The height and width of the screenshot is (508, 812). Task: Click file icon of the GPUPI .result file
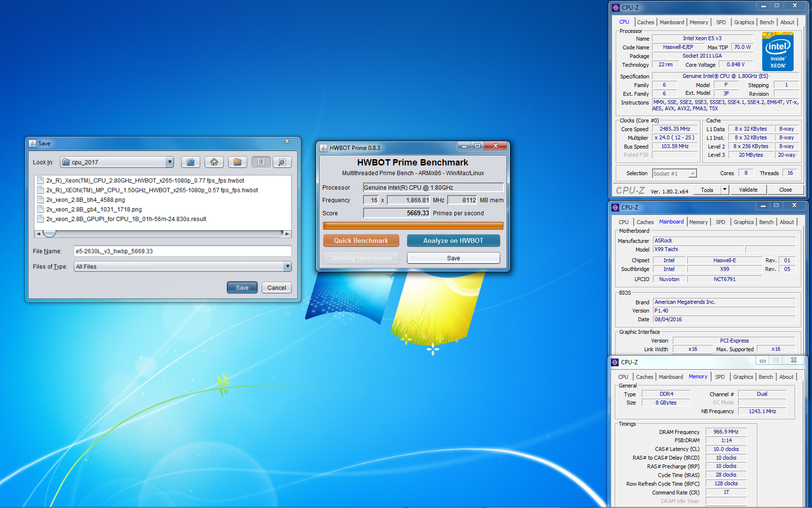click(x=41, y=219)
